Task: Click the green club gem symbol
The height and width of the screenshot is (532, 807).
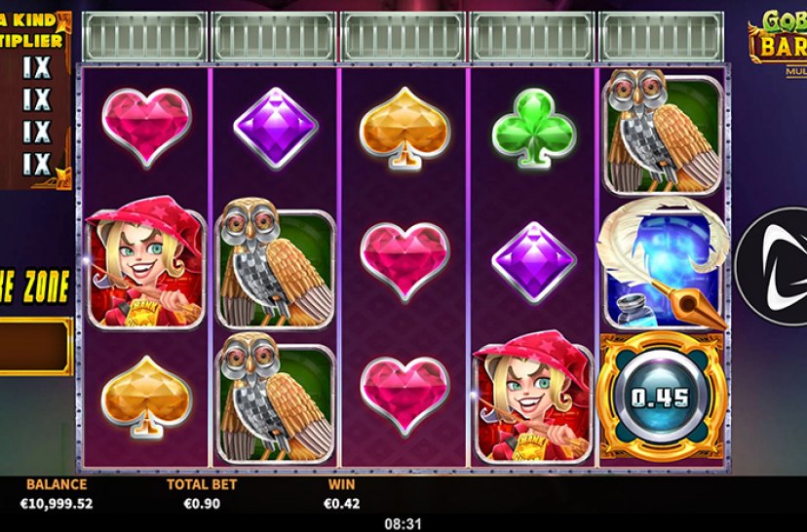Action: [x=534, y=128]
